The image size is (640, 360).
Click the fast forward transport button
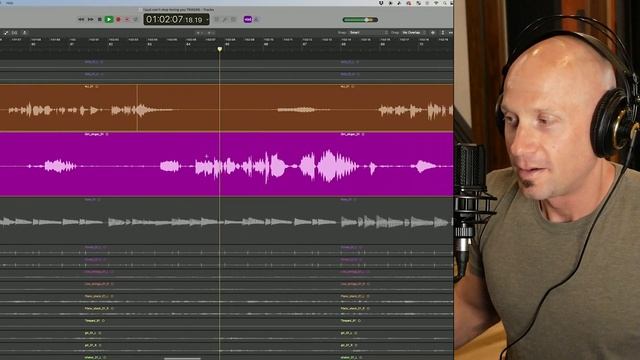(x=90, y=19)
